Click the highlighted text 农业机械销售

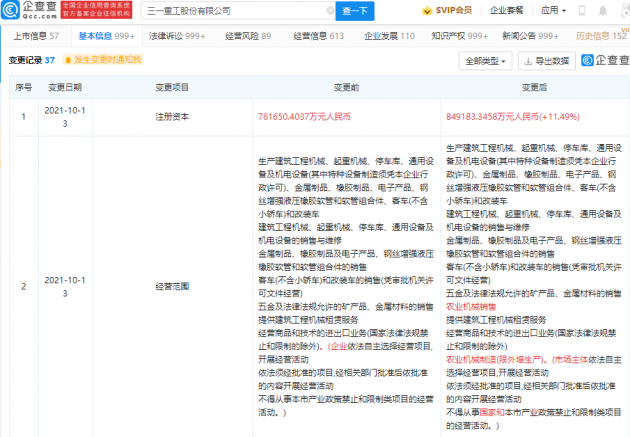(471, 307)
